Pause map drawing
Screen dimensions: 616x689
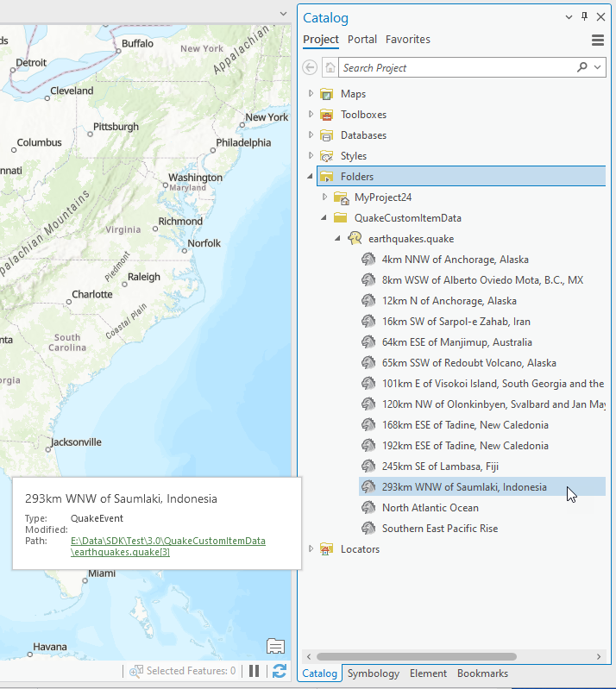pyautogui.click(x=255, y=671)
